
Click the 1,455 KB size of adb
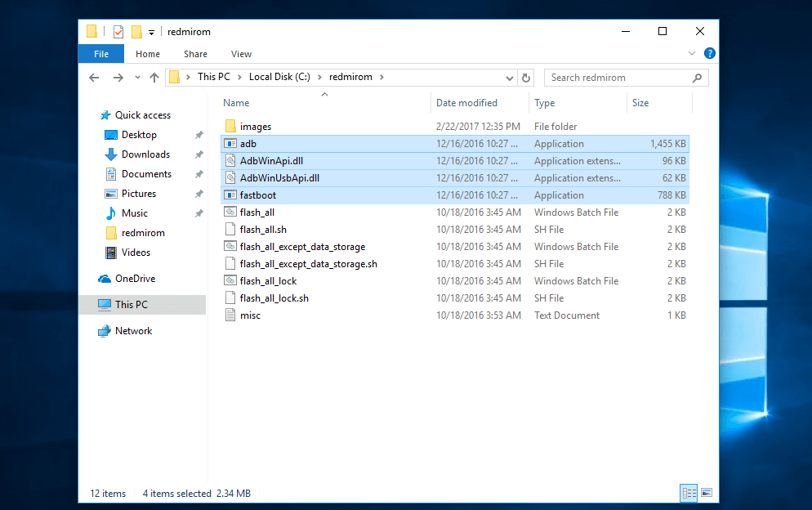point(668,144)
